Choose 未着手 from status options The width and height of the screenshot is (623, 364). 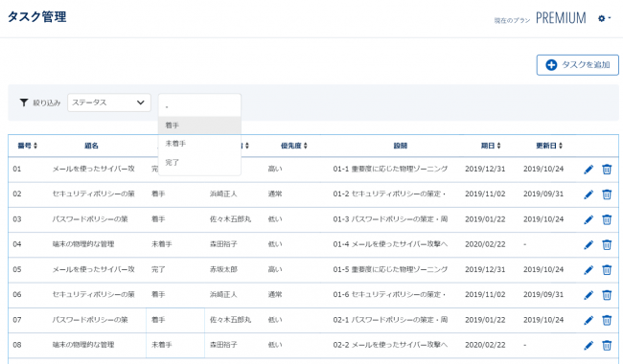pos(199,144)
